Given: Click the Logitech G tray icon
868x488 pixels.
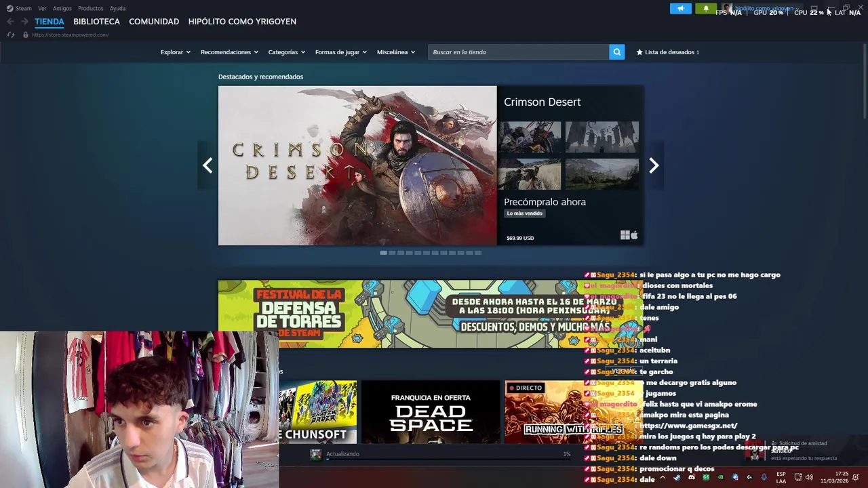Looking at the screenshot, I should point(749,477).
